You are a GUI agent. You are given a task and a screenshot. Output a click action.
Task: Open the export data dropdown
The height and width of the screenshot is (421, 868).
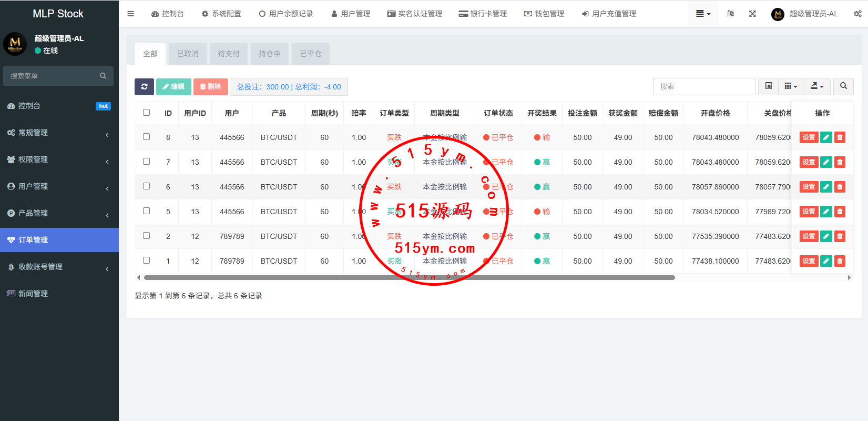click(817, 86)
